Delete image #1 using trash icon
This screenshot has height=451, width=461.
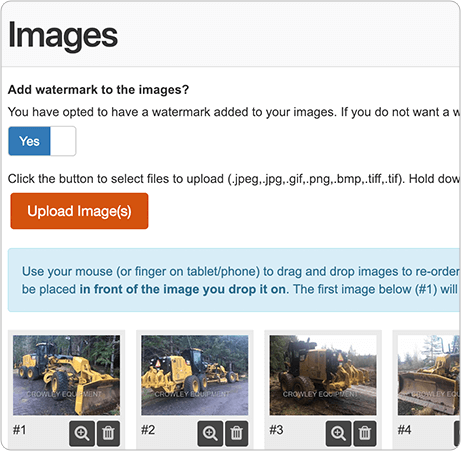point(108,433)
